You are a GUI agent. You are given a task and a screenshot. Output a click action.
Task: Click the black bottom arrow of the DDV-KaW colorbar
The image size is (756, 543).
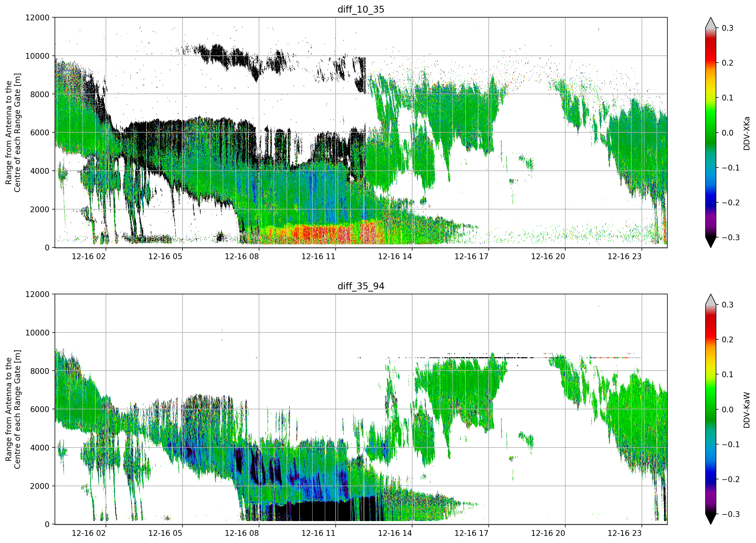711,519
